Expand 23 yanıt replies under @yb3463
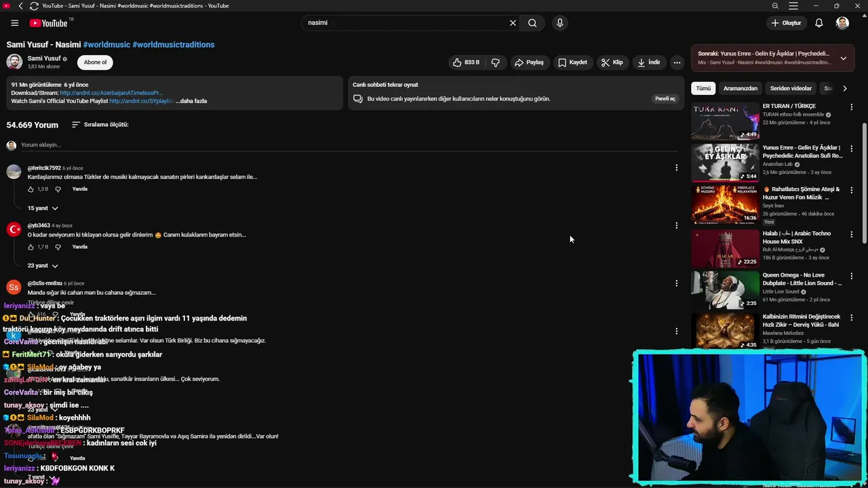 tap(43, 266)
